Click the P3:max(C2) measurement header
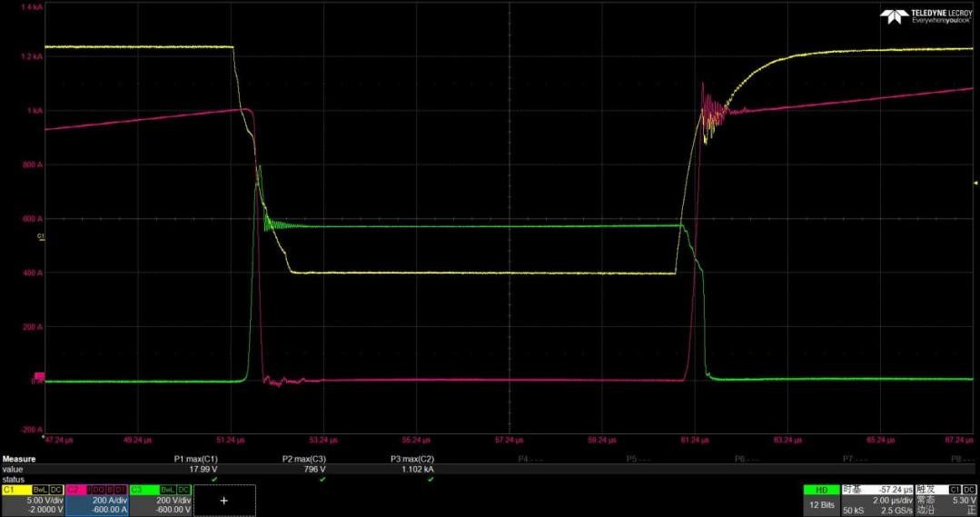This screenshot has height=517, width=980. (412, 460)
